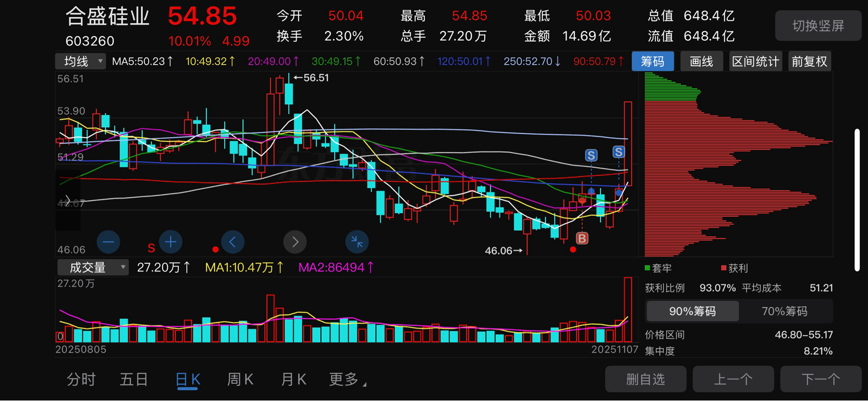Go to next stock with 下一个

[821, 379]
